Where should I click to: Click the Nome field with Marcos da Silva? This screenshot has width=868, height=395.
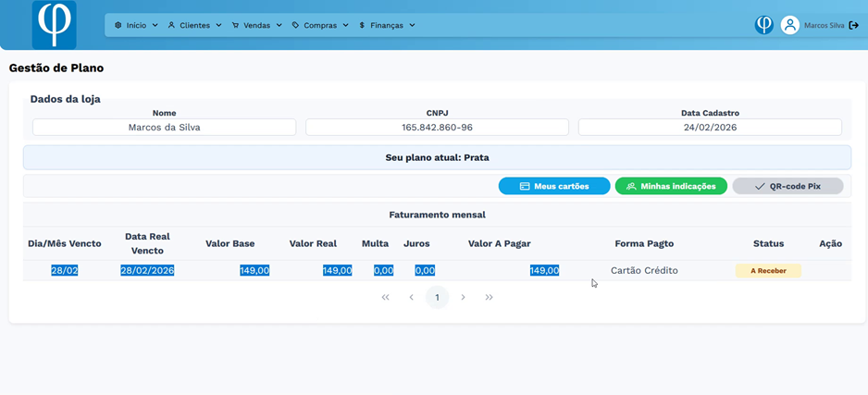tap(164, 128)
